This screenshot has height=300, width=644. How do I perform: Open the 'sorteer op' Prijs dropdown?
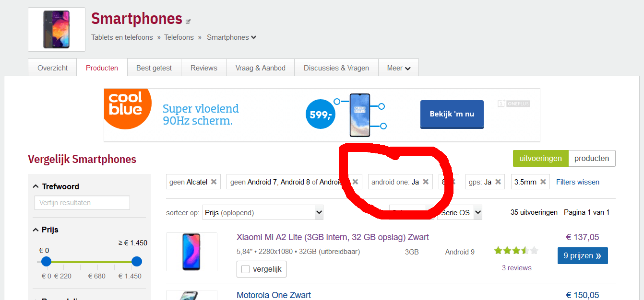[263, 212]
